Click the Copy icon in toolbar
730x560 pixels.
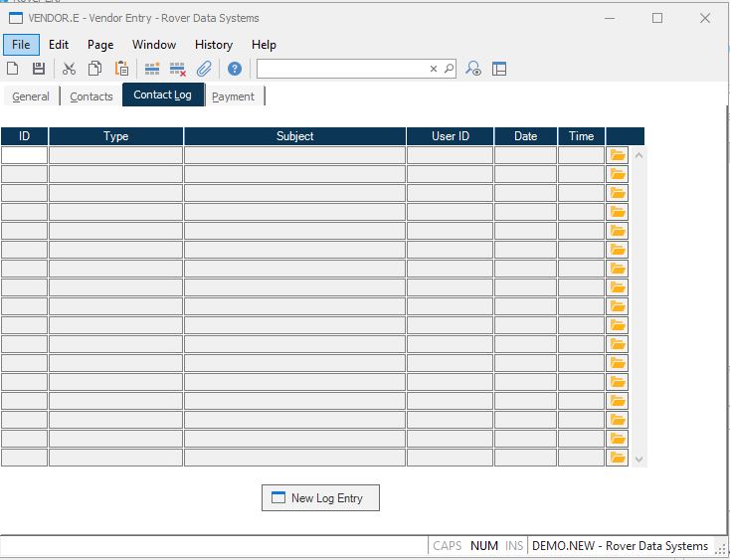tap(95, 69)
